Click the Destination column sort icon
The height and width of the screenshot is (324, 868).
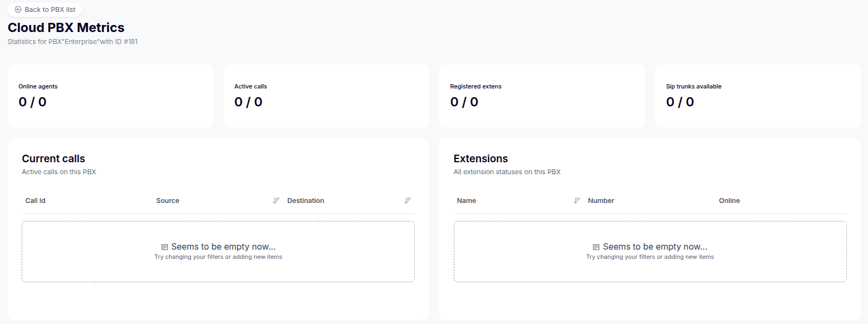coord(408,201)
